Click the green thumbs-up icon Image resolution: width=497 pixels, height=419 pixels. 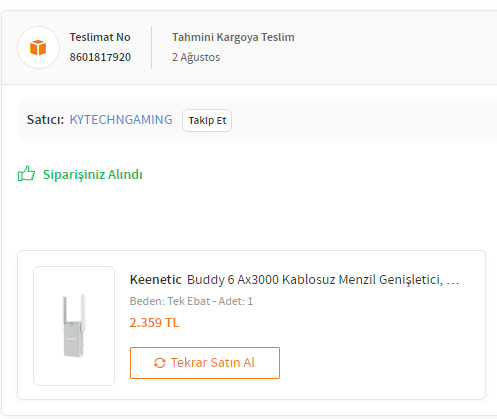pos(26,173)
